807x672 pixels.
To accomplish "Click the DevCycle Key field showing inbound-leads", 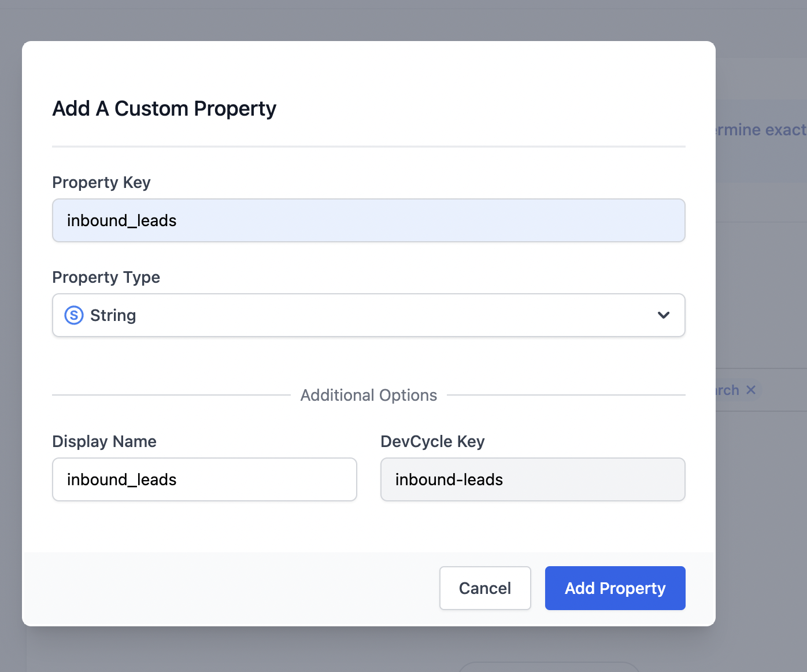I will click(532, 479).
